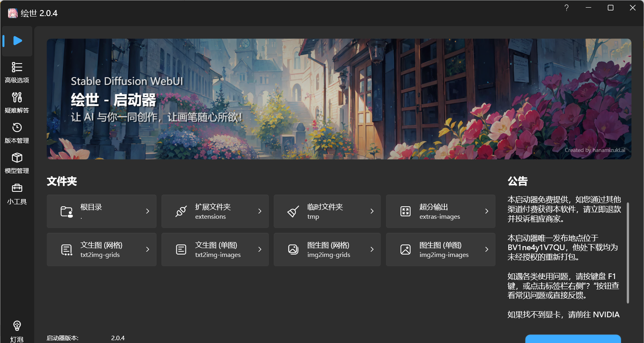
Task: Click the 本启动器免费提供 announcement paragraph
Action: [x=564, y=209]
